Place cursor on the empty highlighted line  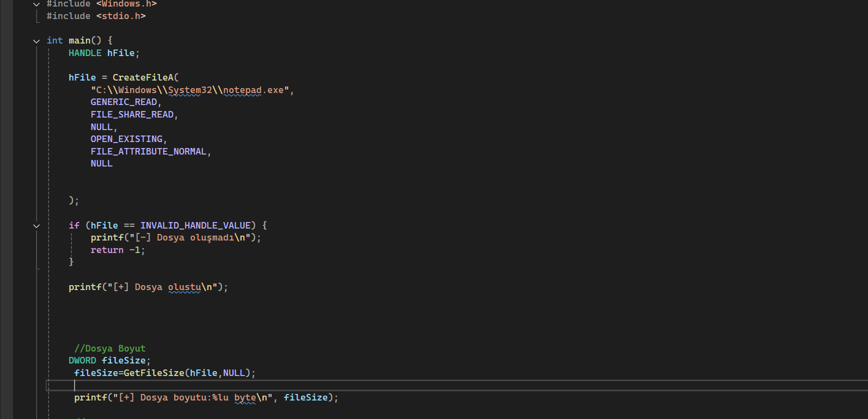pos(457,385)
